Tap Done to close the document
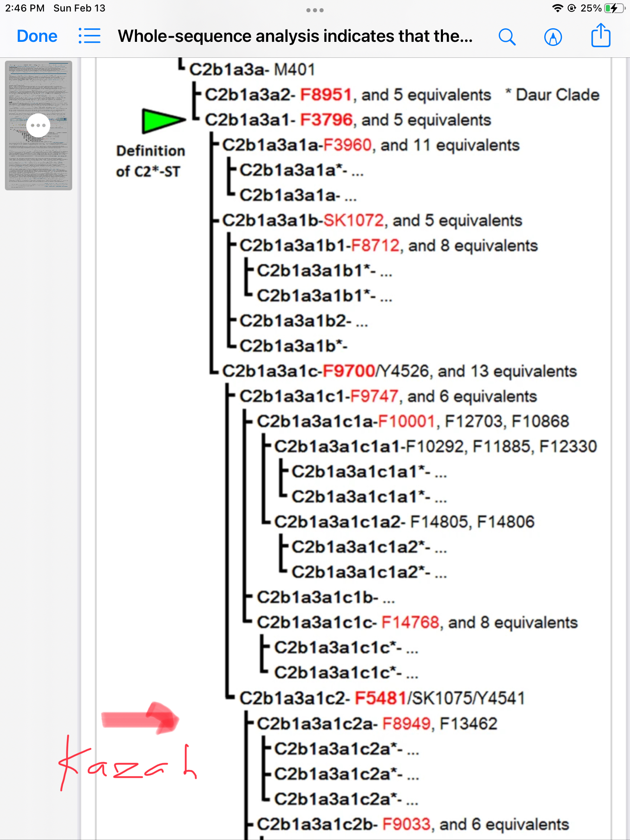The image size is (630, 840). click(37, 36)
